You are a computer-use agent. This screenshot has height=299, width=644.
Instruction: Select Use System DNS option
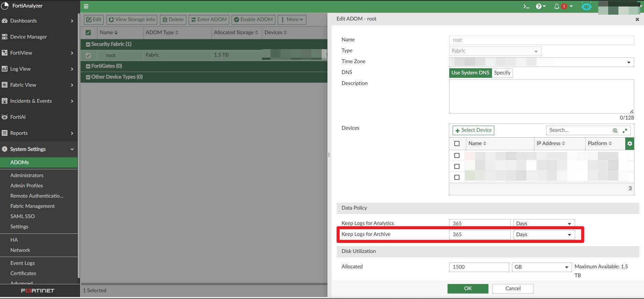point(470,73)
